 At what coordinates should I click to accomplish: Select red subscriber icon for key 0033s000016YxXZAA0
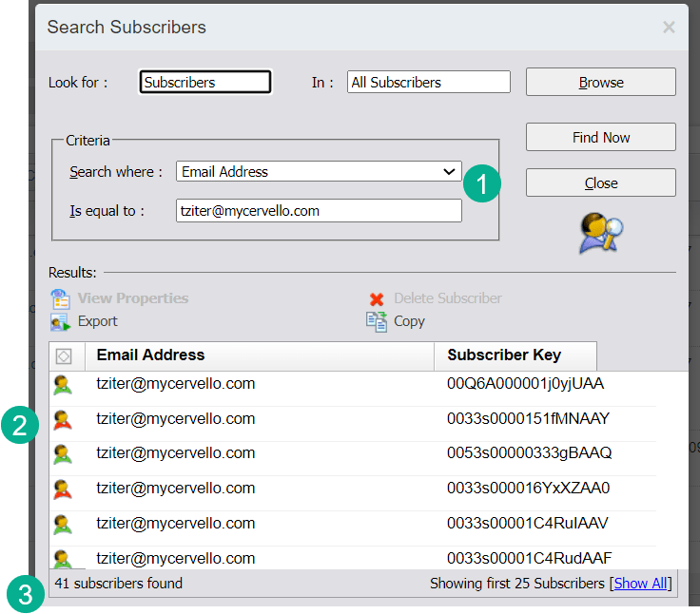click(x=63, y=489)
